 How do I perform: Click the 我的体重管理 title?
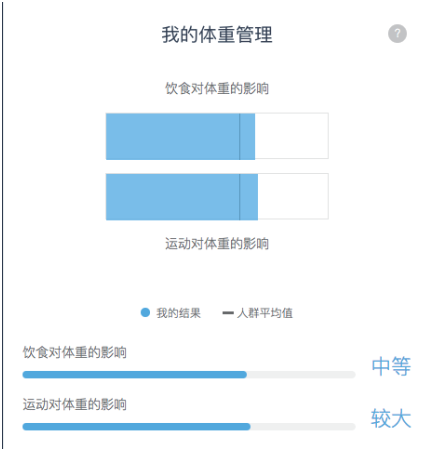point(217,34)
